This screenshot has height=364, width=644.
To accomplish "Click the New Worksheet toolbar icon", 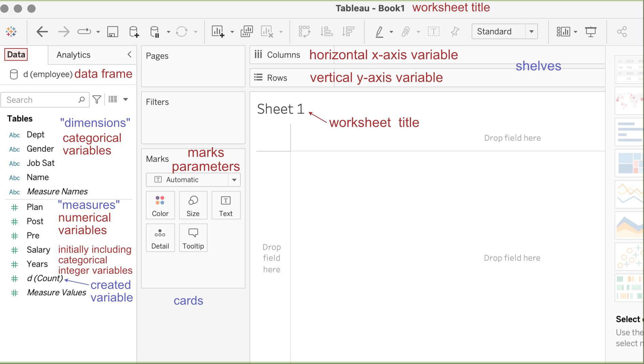I will pos(218,32).
